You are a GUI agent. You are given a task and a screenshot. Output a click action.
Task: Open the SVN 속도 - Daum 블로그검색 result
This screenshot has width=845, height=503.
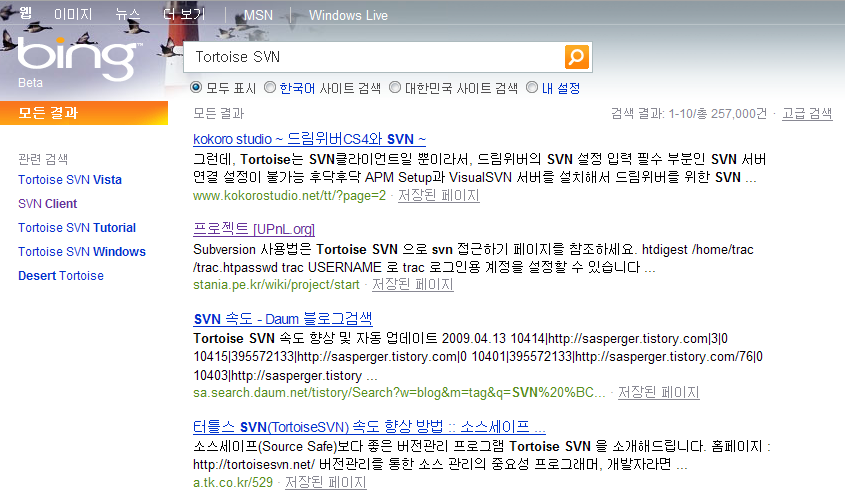point(283,319)
